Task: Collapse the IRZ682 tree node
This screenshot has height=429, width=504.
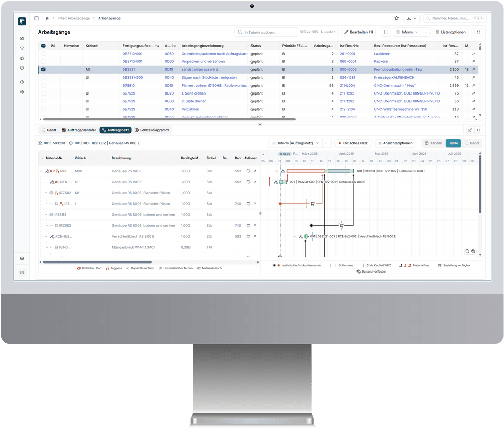Action: (46, 193)
